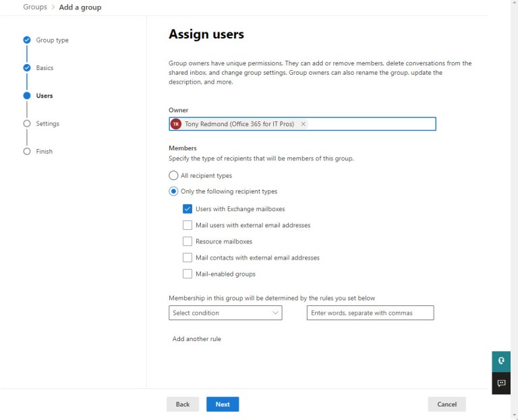This screenshot has height=420, width=518.
Task: Open the Select condition dropdown
Action: tap(225, 313)
